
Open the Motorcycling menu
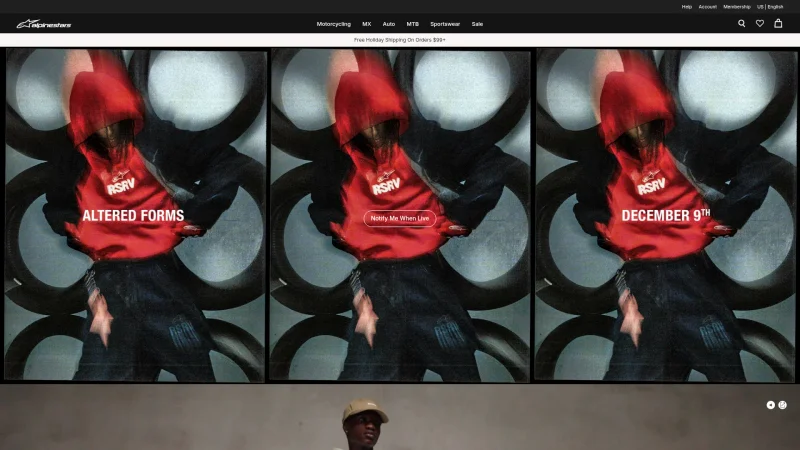[334, 24]
